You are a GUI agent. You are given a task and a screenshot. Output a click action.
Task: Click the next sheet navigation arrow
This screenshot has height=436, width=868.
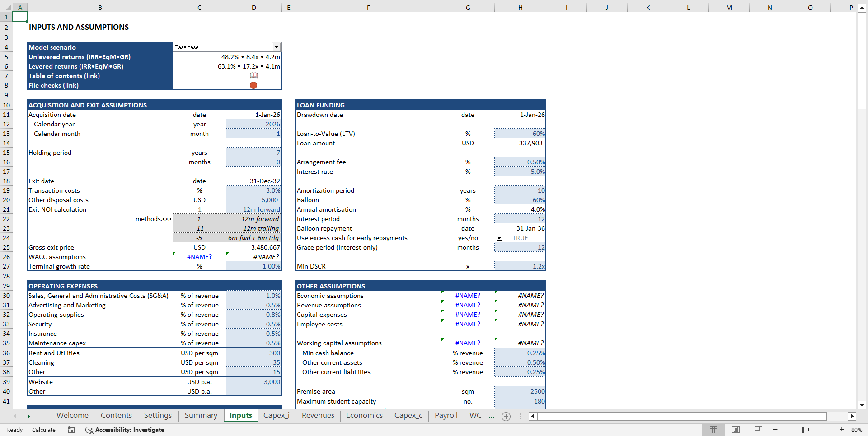pyautogui.click(x=29, y=416)
